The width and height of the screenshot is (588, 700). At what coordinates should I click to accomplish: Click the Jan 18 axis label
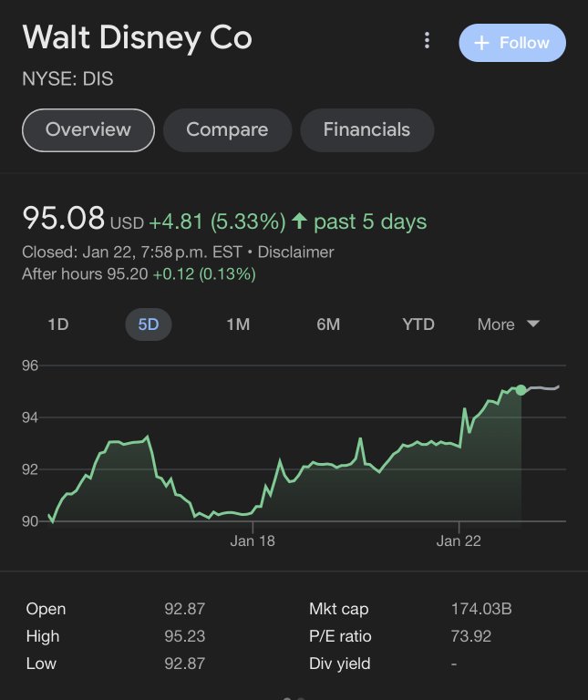pos(253,541)
